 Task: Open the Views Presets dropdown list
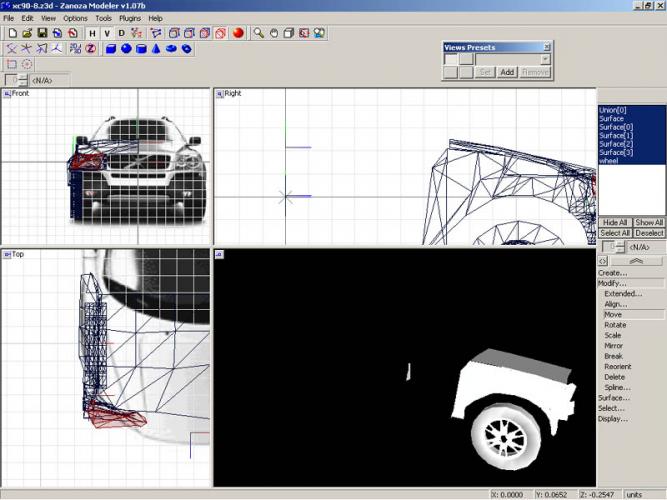[x=545, y=59]
